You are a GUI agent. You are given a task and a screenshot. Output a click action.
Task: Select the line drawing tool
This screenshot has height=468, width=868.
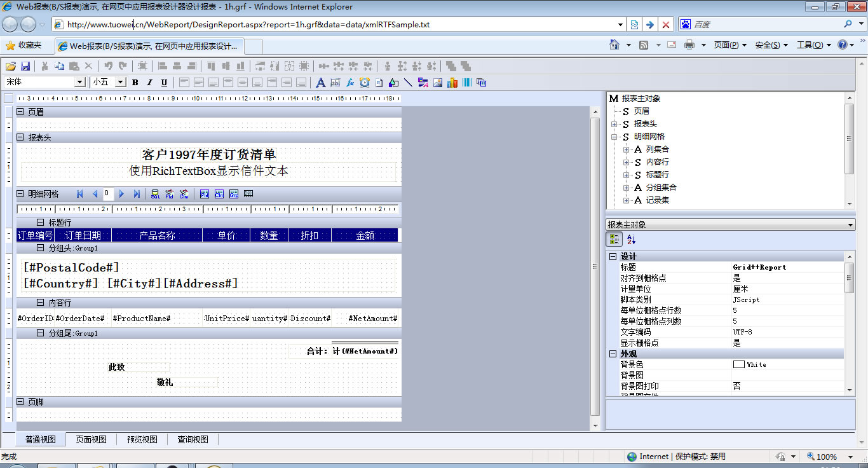click(408, 83)
